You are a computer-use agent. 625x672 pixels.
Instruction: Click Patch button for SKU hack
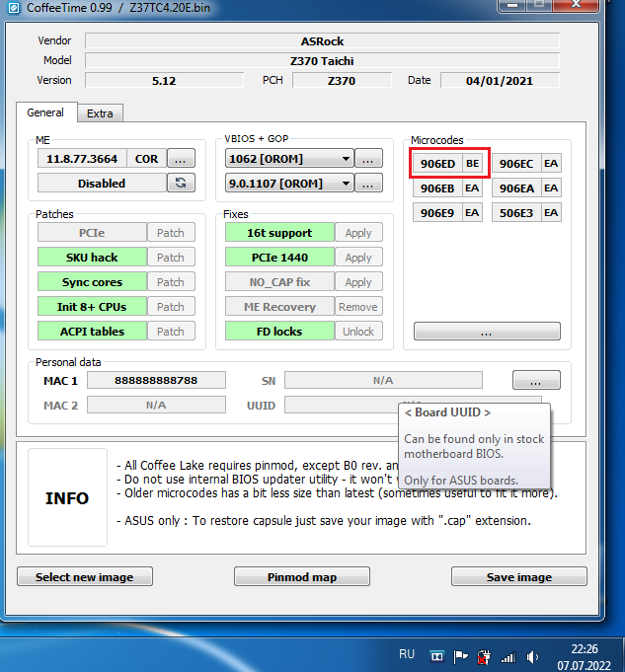[x=171, y=258]
